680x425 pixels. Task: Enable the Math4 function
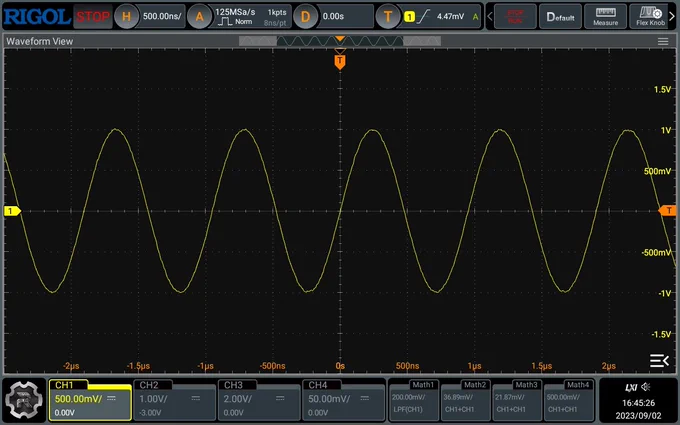coord(569,400)
